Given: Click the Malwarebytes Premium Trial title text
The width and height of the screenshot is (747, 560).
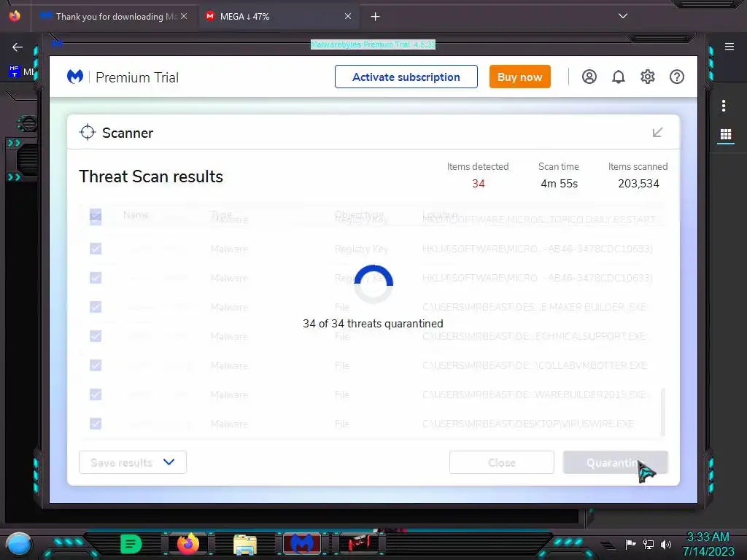Looking at the screenshot, I should (x=373, y=44).
